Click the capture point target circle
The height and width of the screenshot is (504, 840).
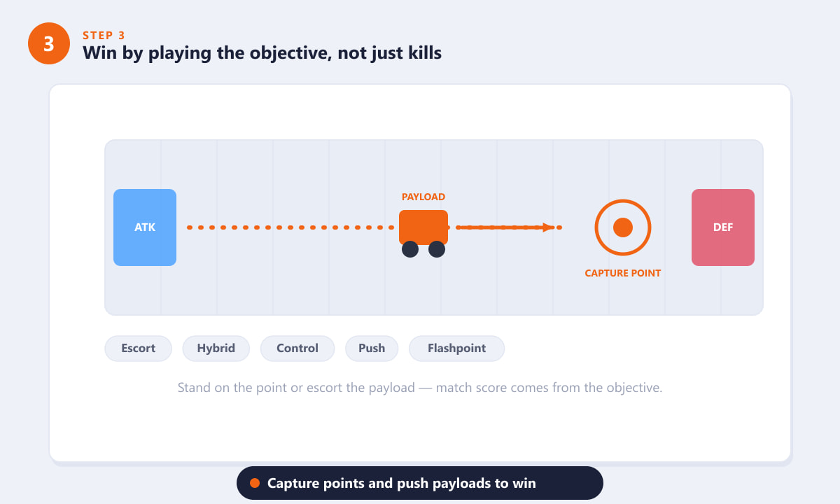pos(623,227)
